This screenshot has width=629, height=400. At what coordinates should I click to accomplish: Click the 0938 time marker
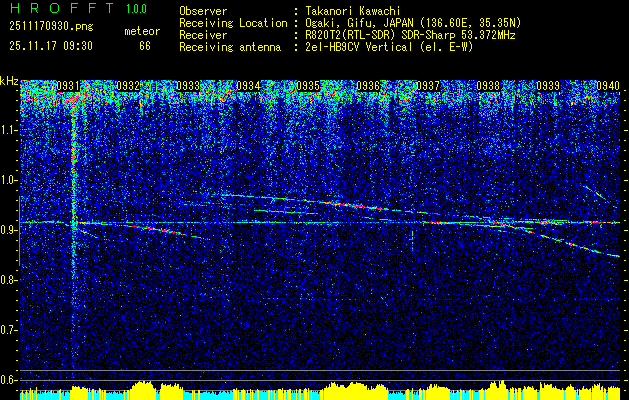pyautogui.click(x=488, y=86)
